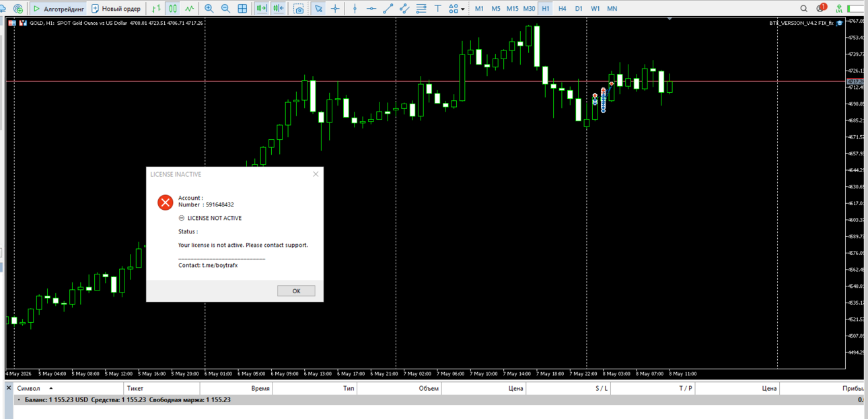Switch chart to candlestick type
Screen dimensions: 868x419
tap(173, 9)
